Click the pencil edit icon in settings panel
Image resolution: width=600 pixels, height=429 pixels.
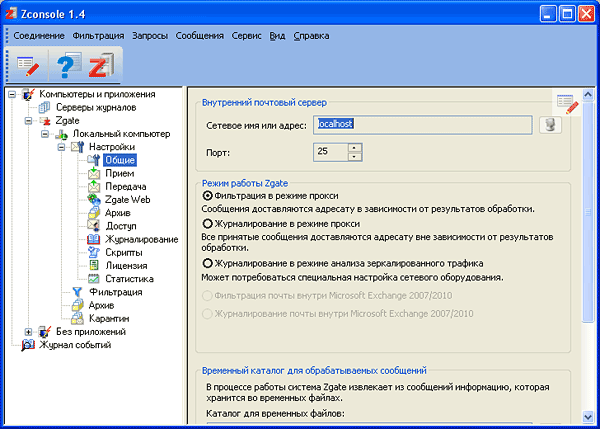tap(567, 104)
